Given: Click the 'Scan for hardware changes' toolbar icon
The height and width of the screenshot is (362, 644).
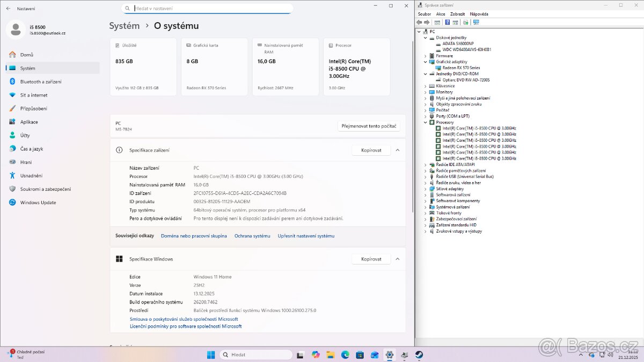Looking at the screenshot, I should tap(465, 22).
